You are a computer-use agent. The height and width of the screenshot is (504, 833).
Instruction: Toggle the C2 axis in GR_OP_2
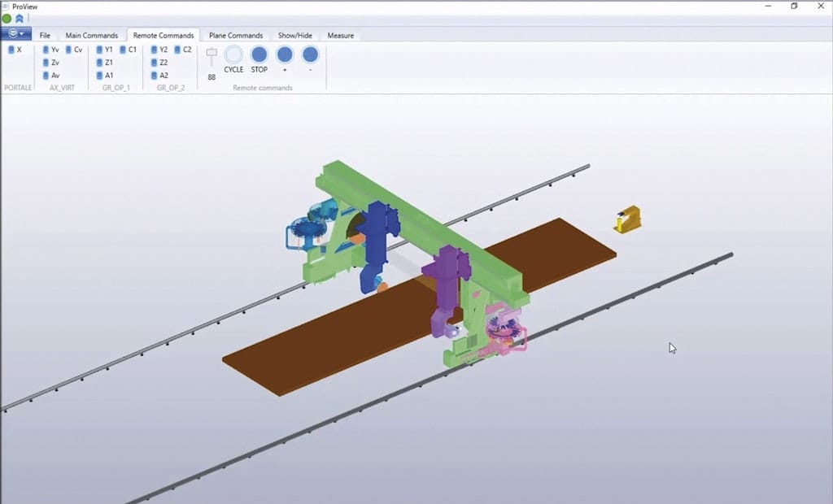pos(182,50)
